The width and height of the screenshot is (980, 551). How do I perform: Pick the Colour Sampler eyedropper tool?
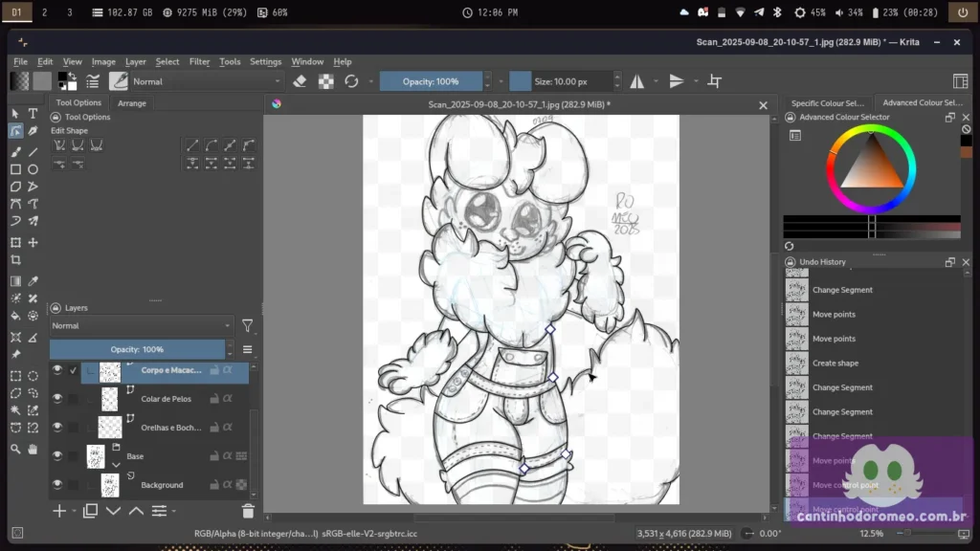pyautogui.click(x=33, y=281)
